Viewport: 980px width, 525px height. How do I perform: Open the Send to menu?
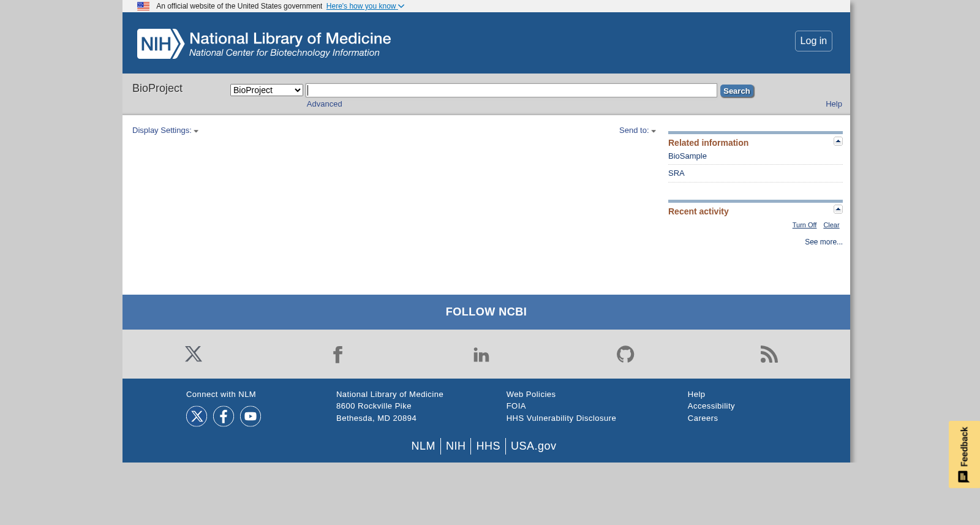click(638, 130)
